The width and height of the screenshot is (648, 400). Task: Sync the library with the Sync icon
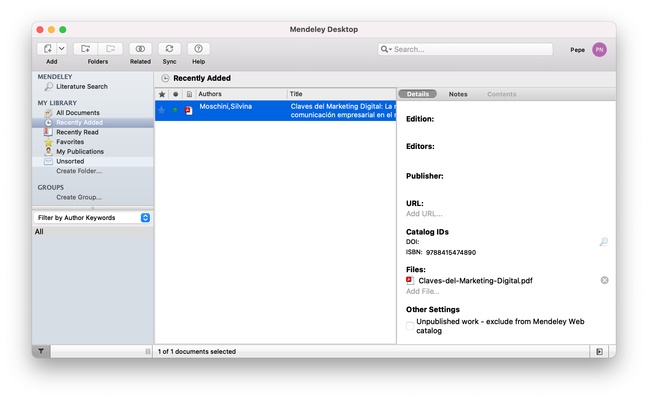[169, 49]
